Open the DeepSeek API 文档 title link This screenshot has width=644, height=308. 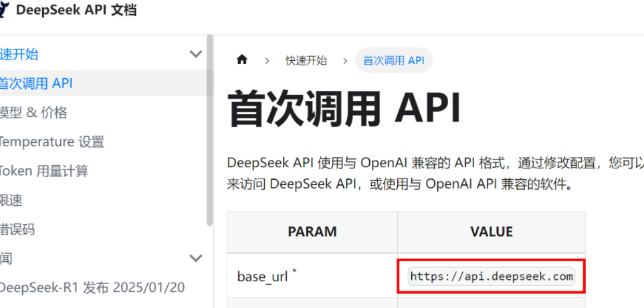pos(76,10)
